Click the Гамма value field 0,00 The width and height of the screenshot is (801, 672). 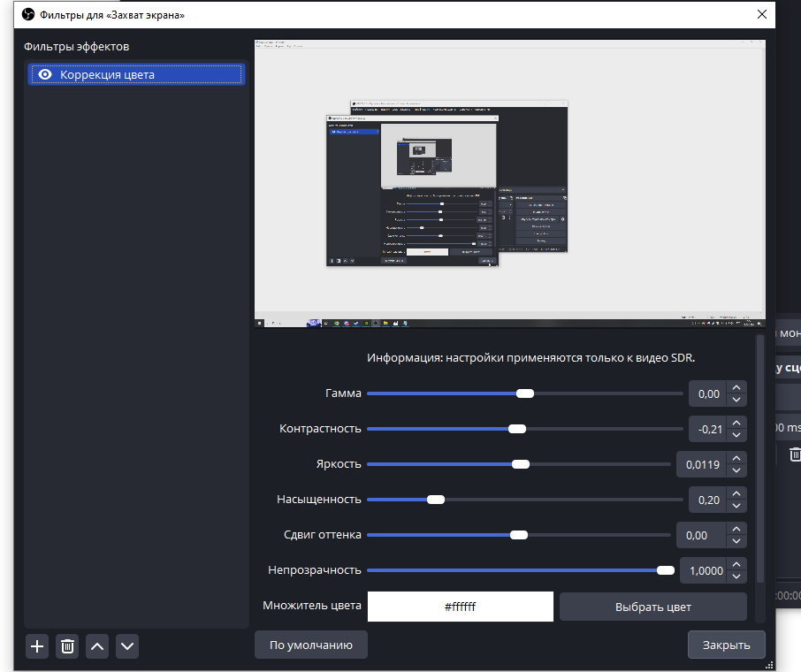point(708,394)
